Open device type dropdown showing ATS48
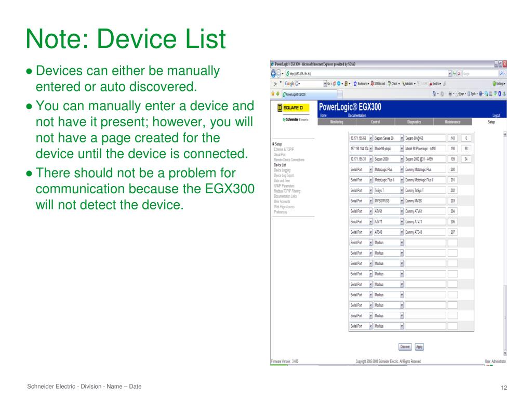 tap(389, 232)
